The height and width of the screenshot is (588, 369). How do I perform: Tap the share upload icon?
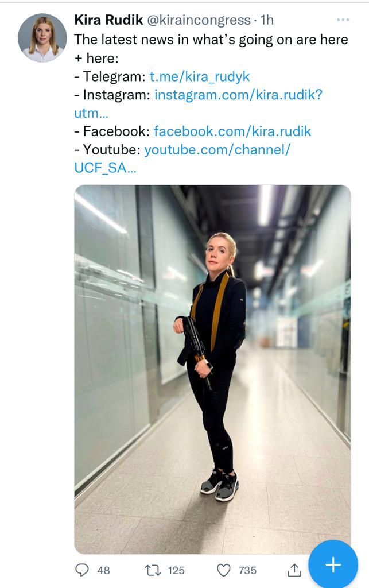point(294,570)
